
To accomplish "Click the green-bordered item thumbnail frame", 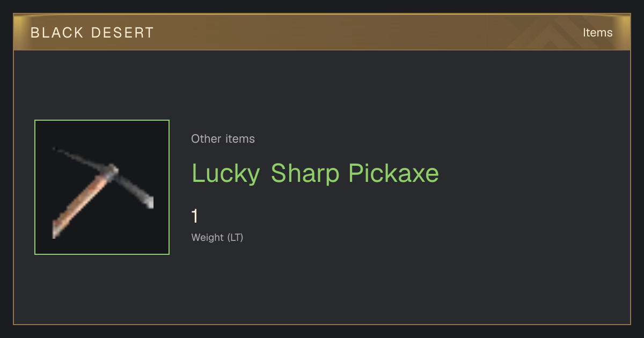I will pos(102,187).
